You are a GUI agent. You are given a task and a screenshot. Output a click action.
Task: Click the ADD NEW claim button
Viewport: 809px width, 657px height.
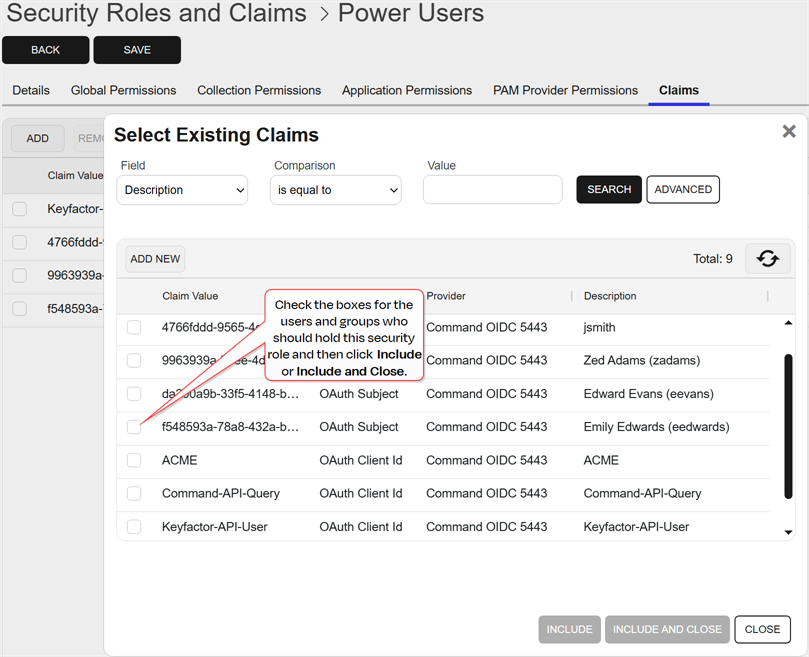[155, 259]
